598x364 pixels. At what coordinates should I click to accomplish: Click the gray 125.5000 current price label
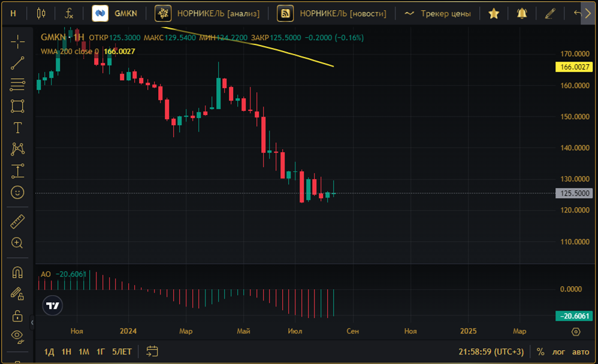575,193
